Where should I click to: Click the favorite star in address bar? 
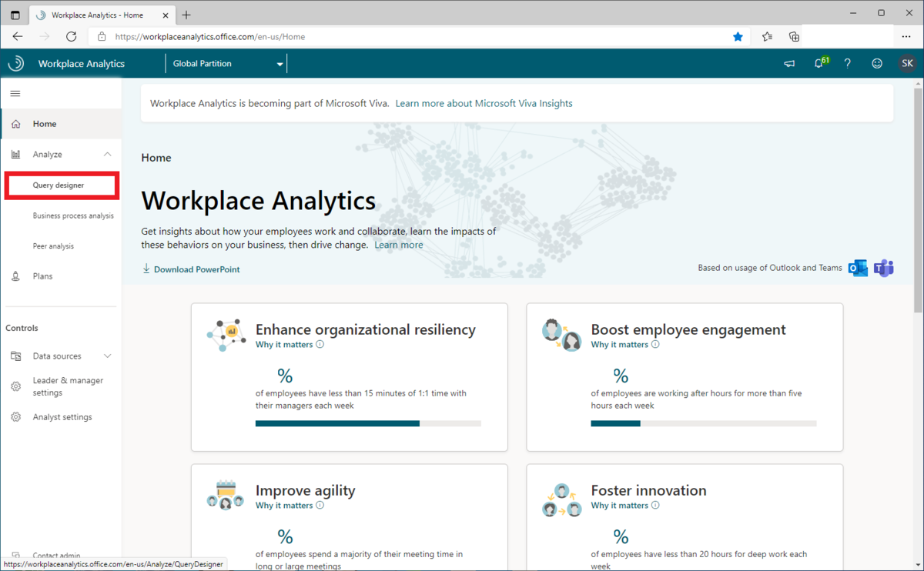[x=738, y=36]
